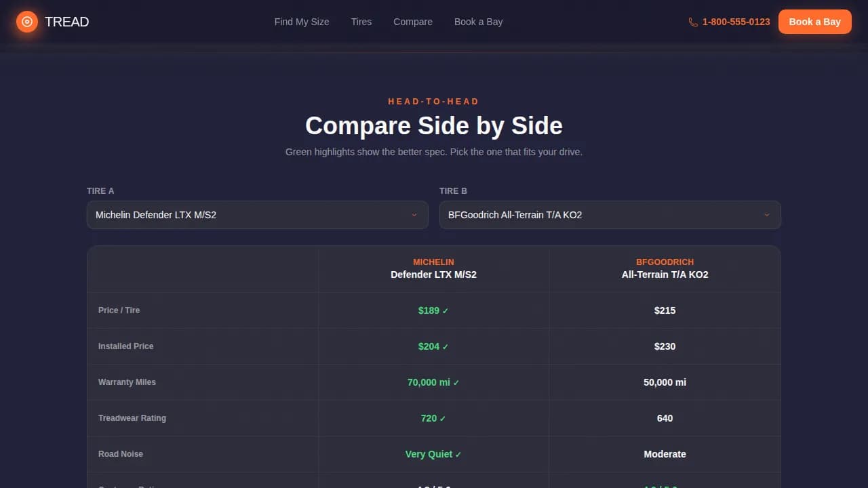Click the 70,000 mi warranty value
The width and height of the screenshot is (868, 488).
pos(429,382)
